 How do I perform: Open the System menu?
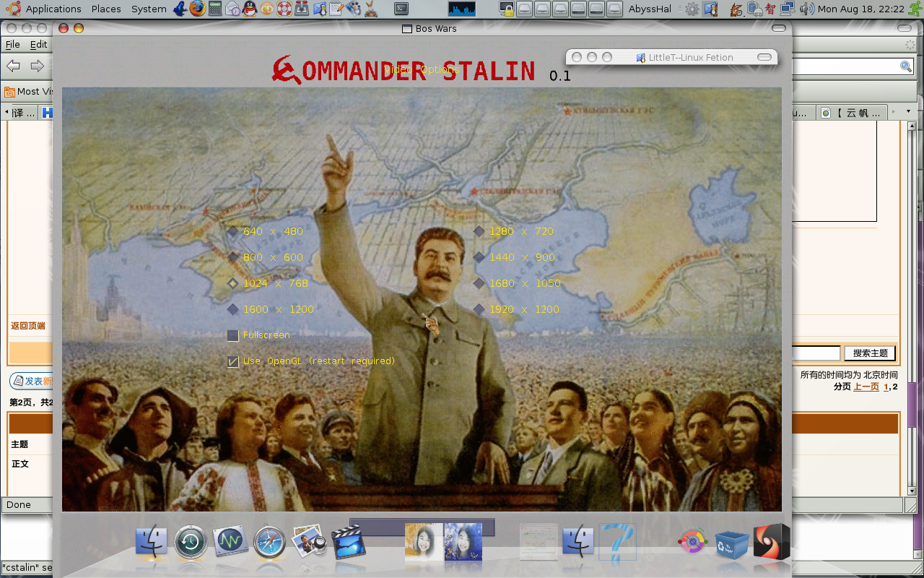click(149, 9)
